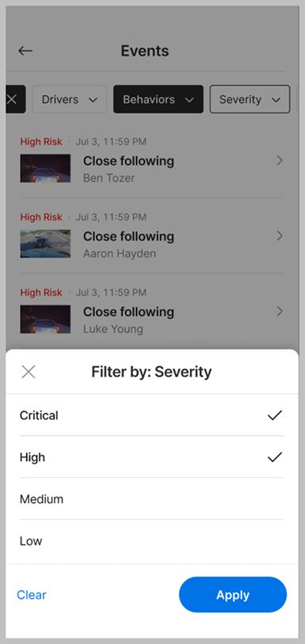Viewport: 305px width, 644px height.
Task: Go back using the left arrow icon
Action: [25, 51]
